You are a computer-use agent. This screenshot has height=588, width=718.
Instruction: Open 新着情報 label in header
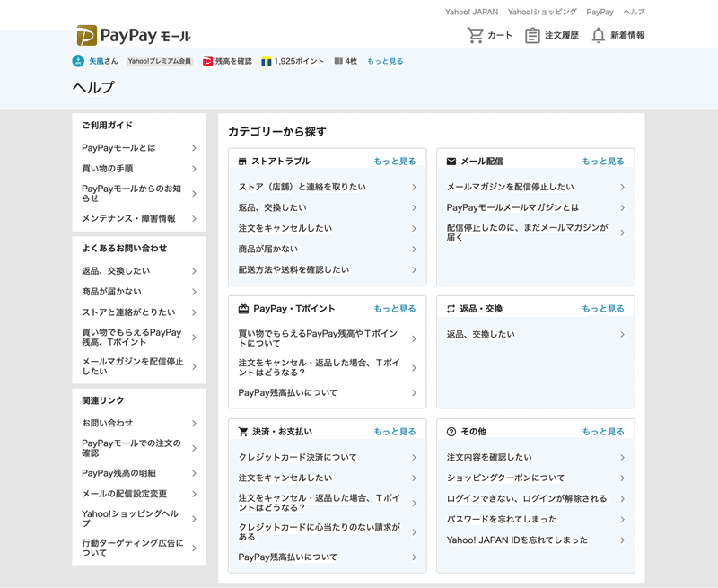point(627,35)
